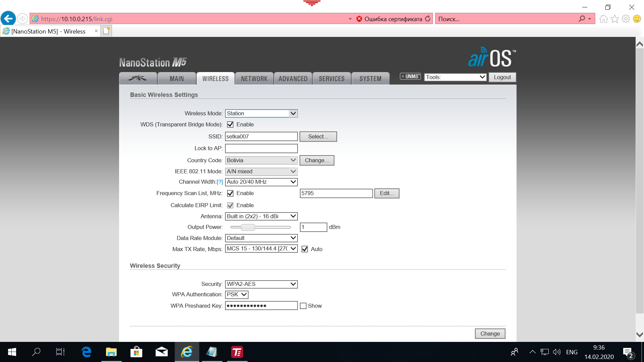Open the WPA Authentication dropdown
The height and width of the screenshot is (362, 644).
[237, 294]
